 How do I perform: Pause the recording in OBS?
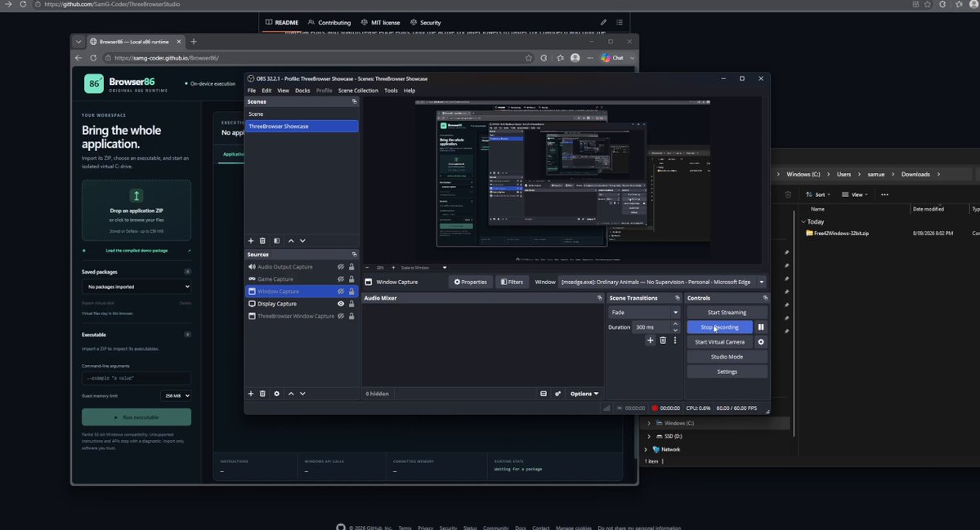pos(761,327)
